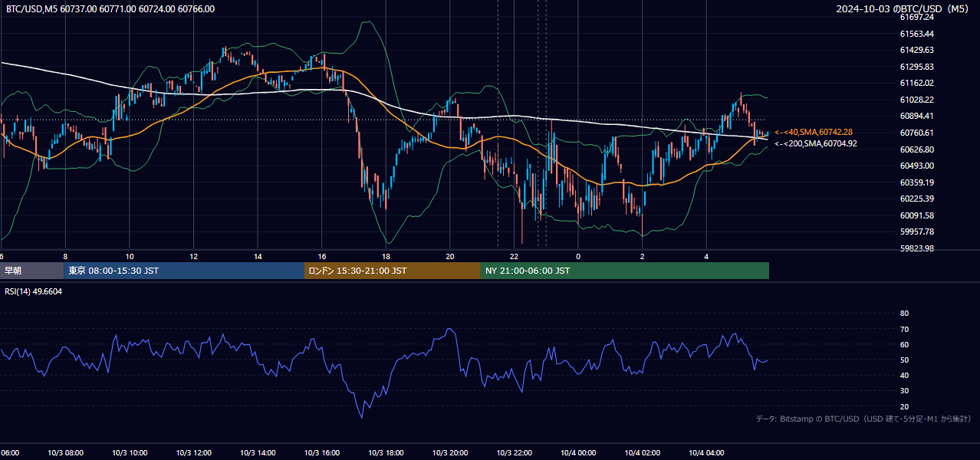The image size is (980, 460).
Task: Click price axis value 59823.98
Action: click(916, 248)
